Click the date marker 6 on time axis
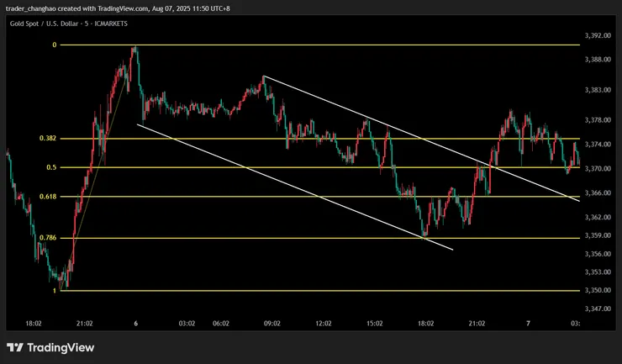Image resolution: width=622 pixels, height=364 pixels. point(135,324)
